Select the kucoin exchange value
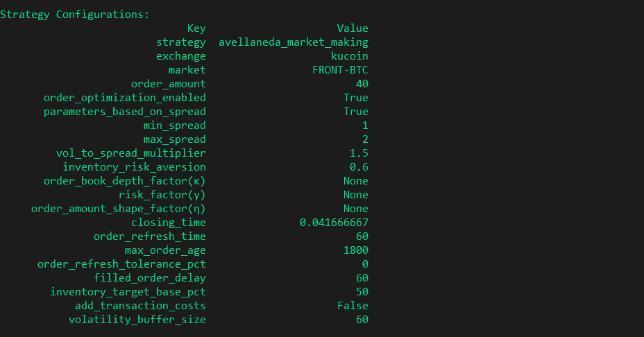Screen dimensions: 644x337 coord(349,56)
